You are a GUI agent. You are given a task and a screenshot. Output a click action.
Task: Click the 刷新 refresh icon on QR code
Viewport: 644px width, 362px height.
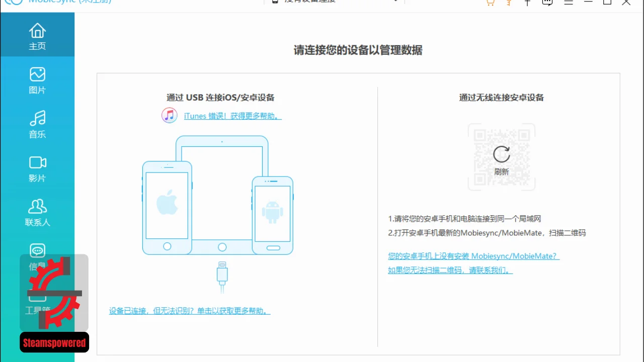tap(501, 154)
